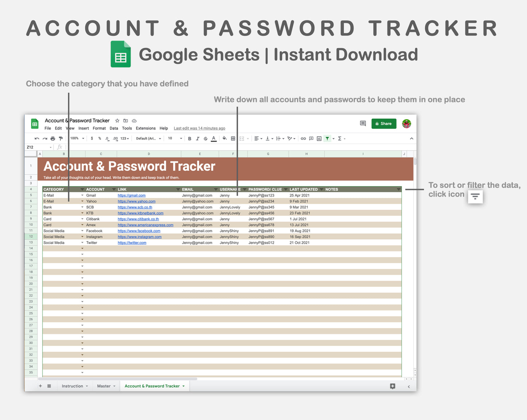The height and width of the screenshot is (420, 527).
Task: Open the Extensions menu
Action: (x=146, y=128)
